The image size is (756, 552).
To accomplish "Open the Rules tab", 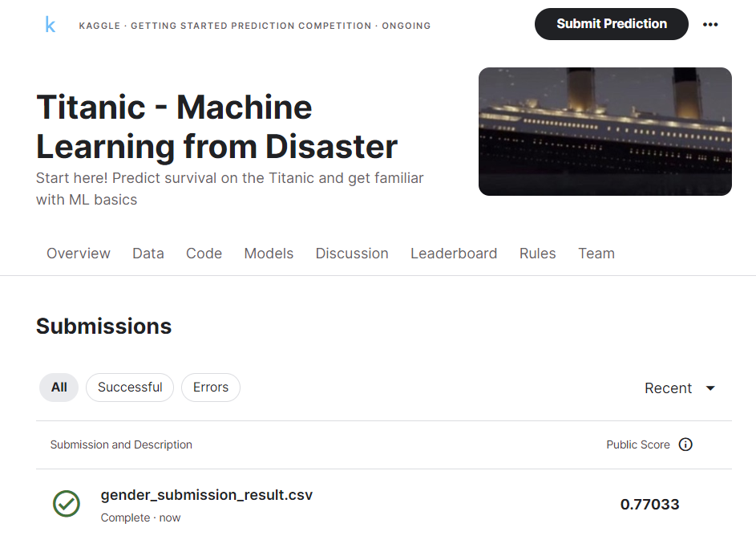I will pos(538,254).
